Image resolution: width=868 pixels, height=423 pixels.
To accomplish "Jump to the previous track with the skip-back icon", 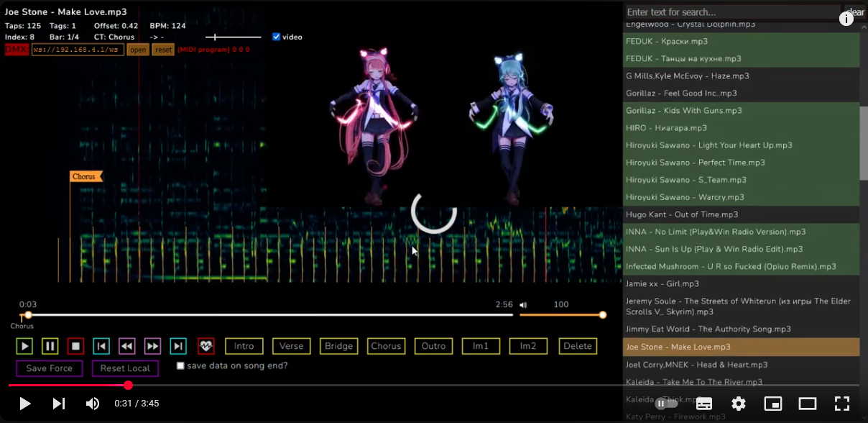I will (101, 346).
